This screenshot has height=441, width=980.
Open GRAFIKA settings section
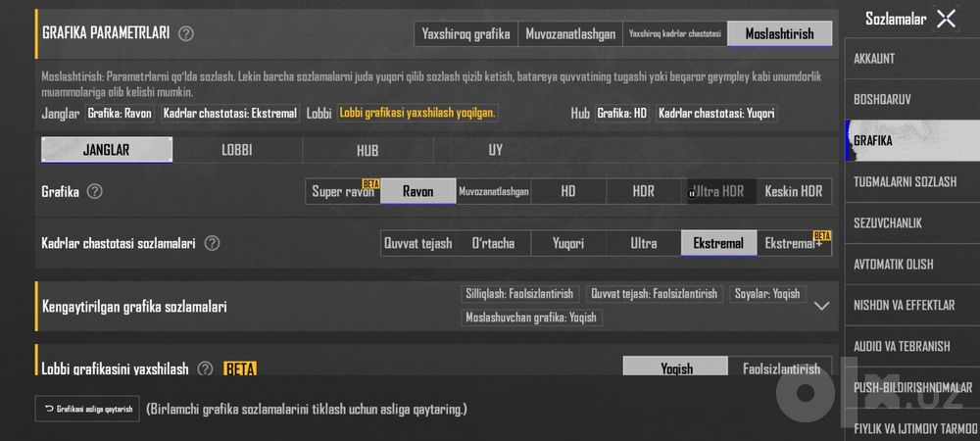[911, 140]
